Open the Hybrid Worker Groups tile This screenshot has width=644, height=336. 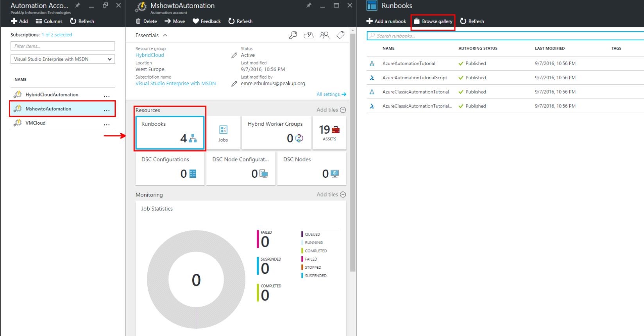point(276,133)
